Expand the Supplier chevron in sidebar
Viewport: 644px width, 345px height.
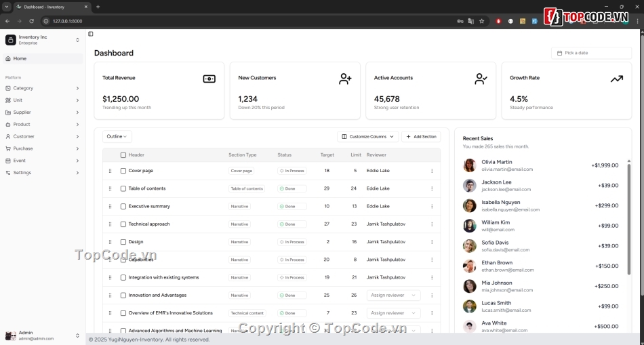point(77,113)
